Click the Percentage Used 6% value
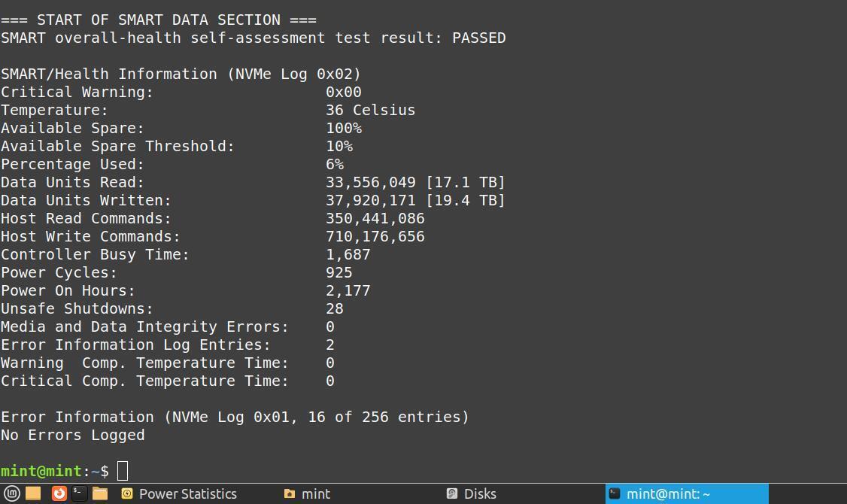Viewport: 847px width, 504px height. (x=335, y=164)
